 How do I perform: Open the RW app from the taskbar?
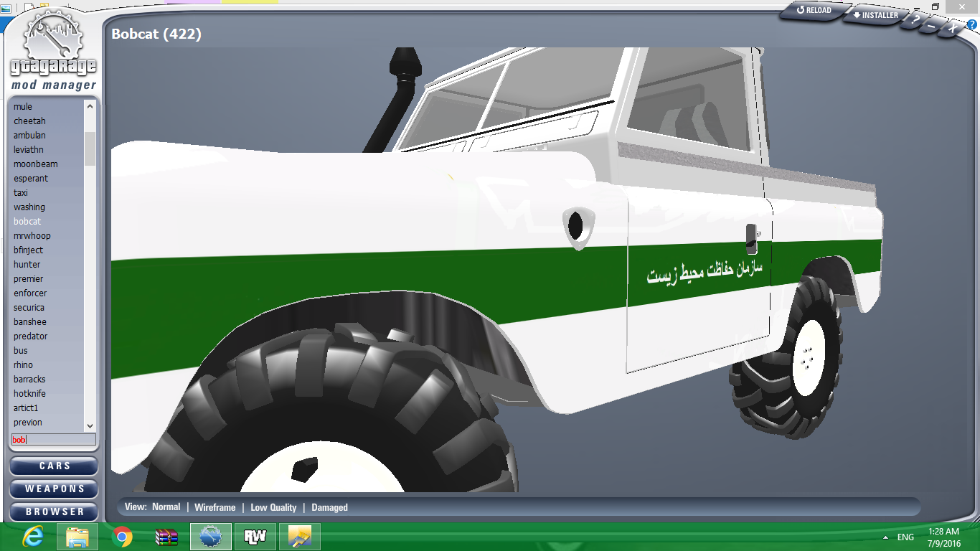point(255,537)
